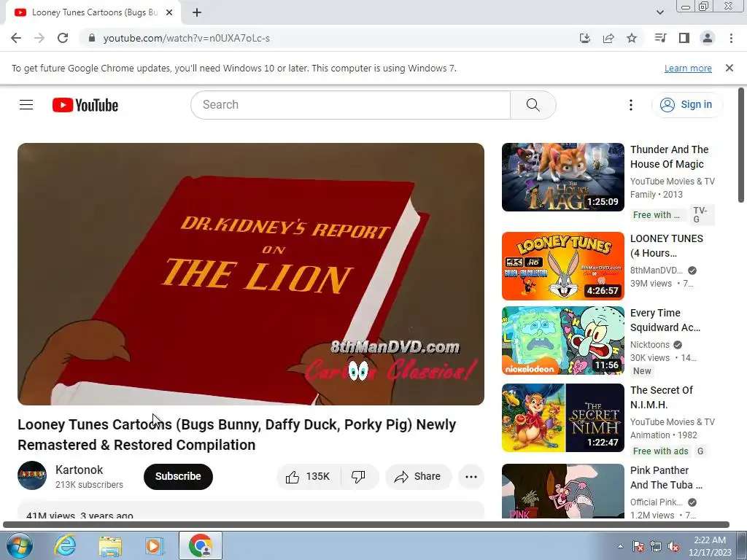Open Thunder And The House Of Magic title
The image size is (747, 560).
670,157
